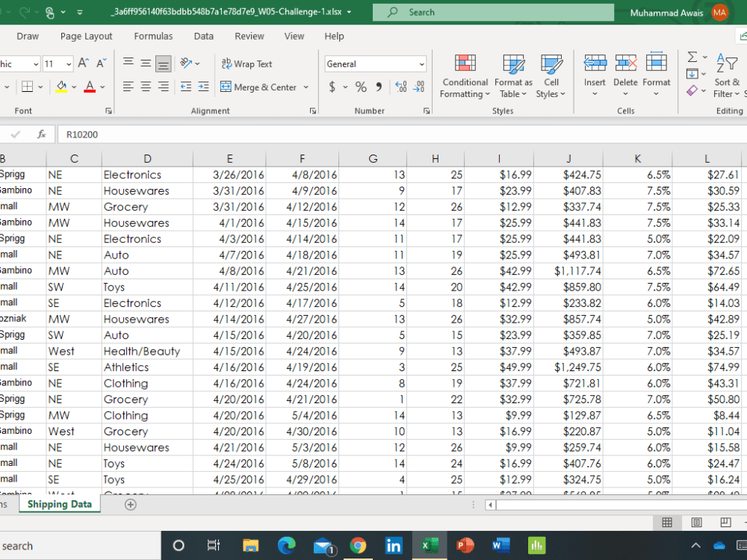The image size is (747, 560).
Task: Add a new sheet
Action: pyautogui.click(x=131, y=505)
